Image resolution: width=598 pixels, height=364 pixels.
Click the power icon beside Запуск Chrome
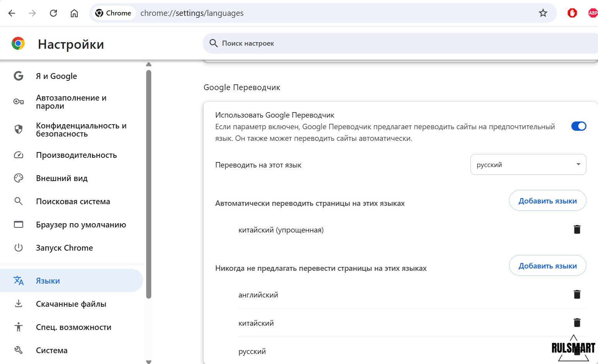19,248
